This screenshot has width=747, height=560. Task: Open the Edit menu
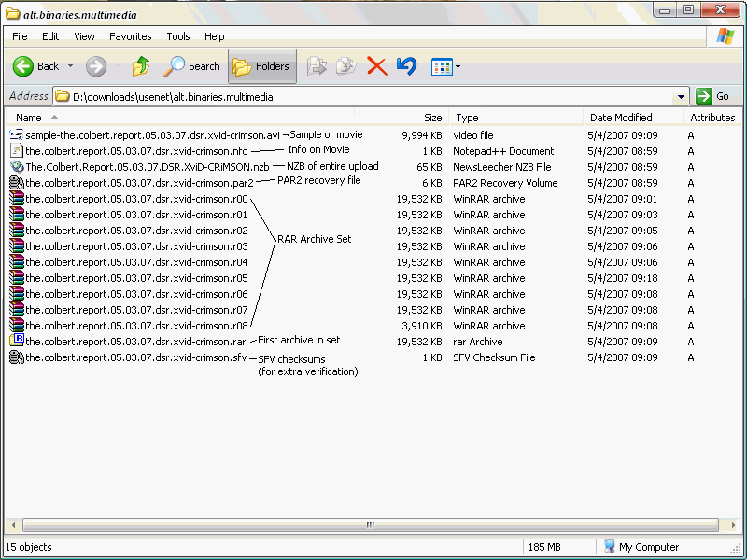(x=50, y=36)
